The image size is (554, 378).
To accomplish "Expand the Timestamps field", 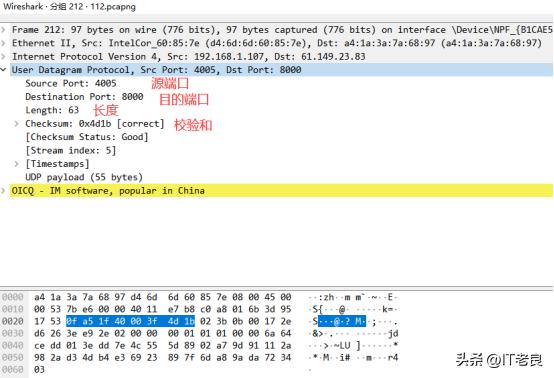I will (x=16, y=164).
